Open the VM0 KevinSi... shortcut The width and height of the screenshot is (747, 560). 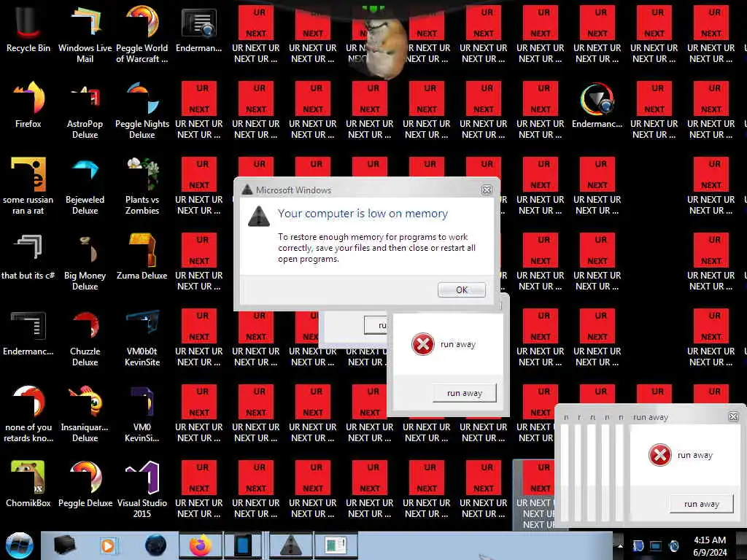[x=142, y=413]
